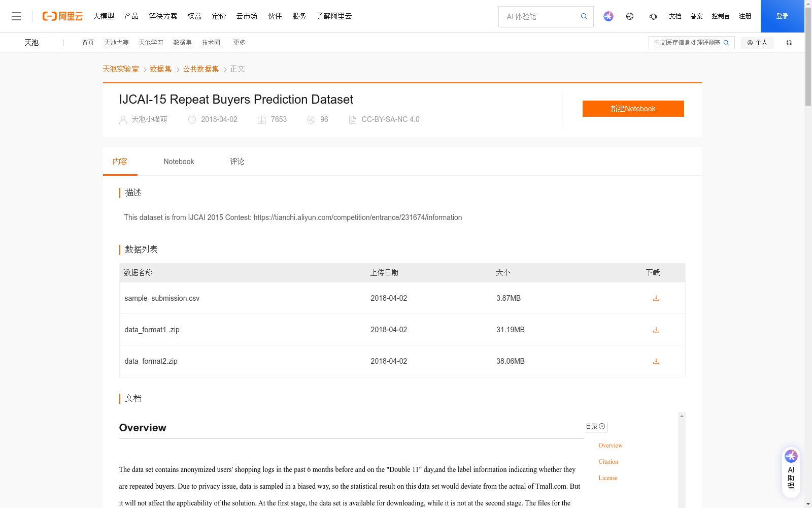Jump to Overview in table of contents
This screenshot has height=508, width=812.
pyautogui.click(x=610, y=446)
